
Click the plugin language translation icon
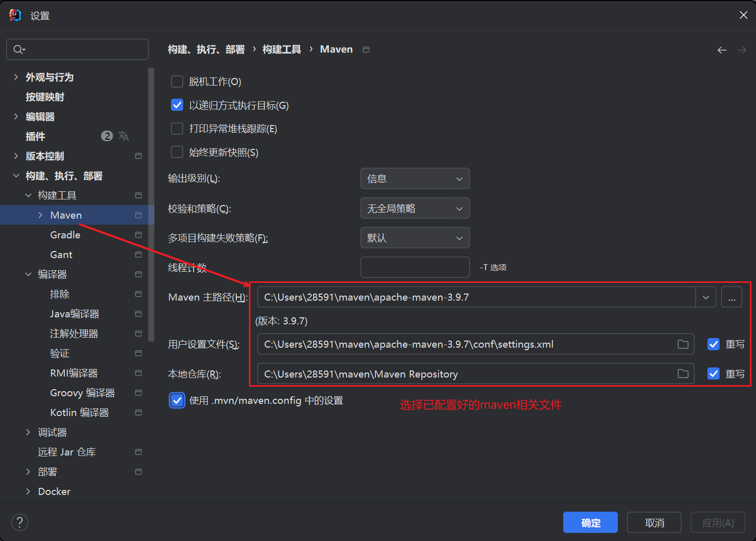[124, 136]
